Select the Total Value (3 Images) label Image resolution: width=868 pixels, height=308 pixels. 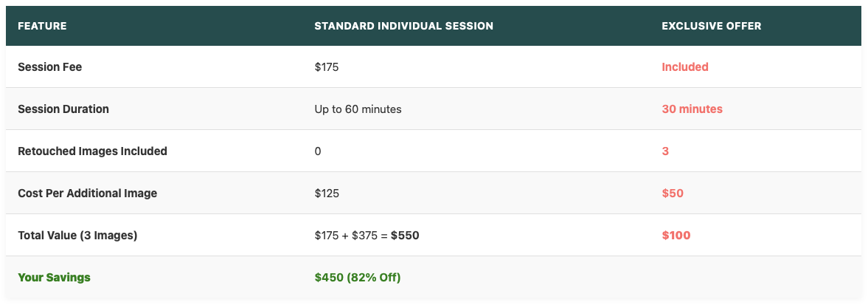[x=77, y=236]
